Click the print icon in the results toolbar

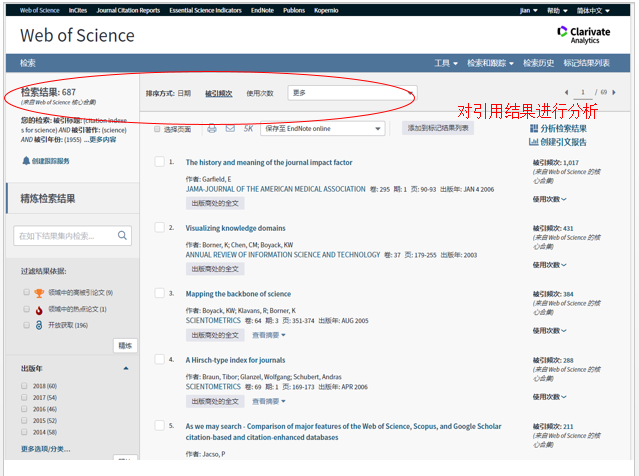click(212, 129)
